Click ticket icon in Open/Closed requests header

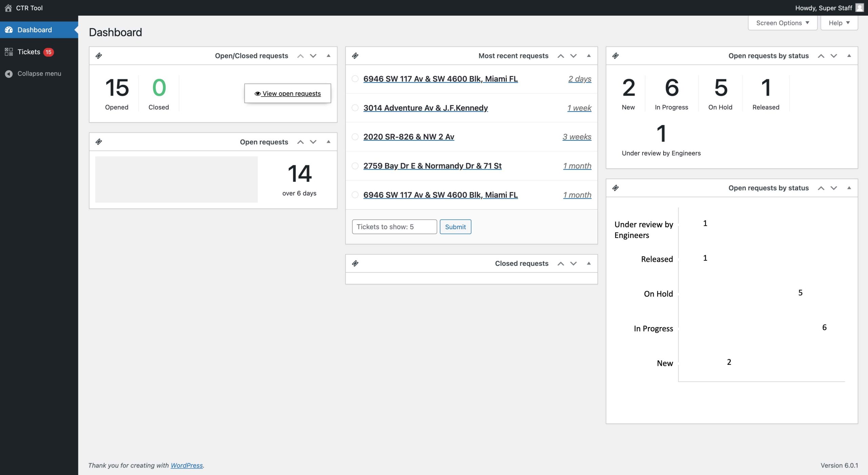click(99, 56)
